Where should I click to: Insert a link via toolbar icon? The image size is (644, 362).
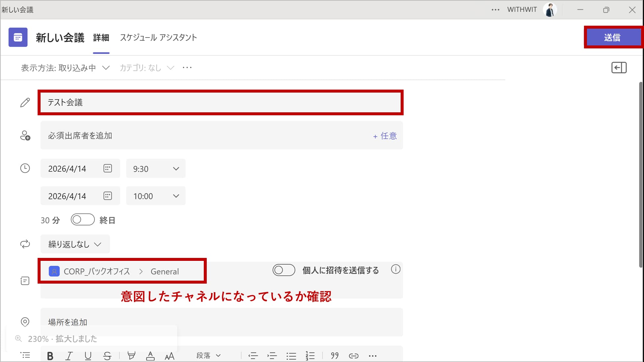click(353, 356)
